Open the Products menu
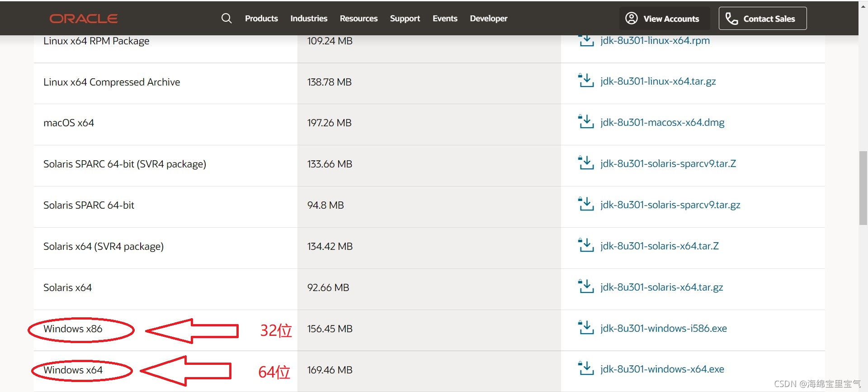Viewport: 868px width, 392px height. point(261,19)
